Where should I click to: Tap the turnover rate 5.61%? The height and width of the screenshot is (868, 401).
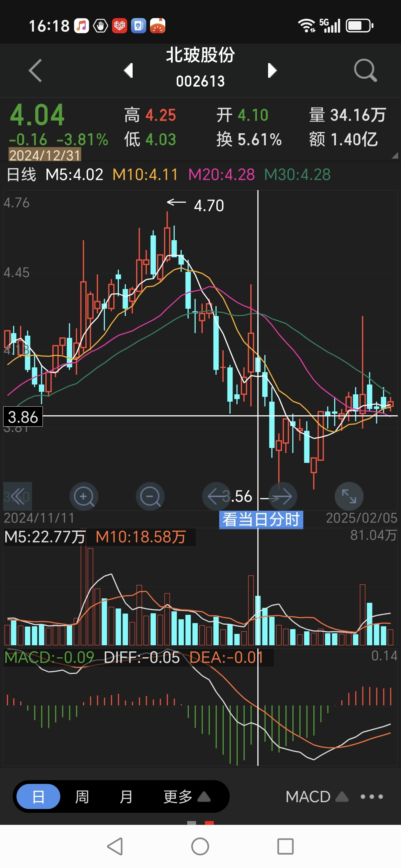[260, 139]
